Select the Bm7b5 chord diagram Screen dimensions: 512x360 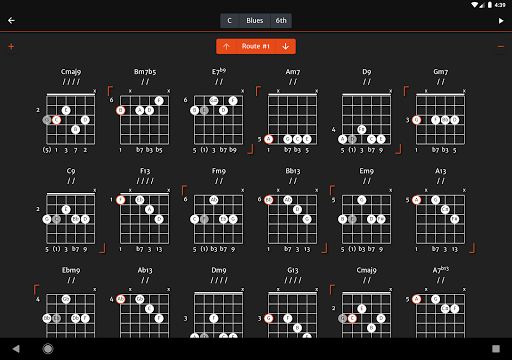tap(145, 119)
